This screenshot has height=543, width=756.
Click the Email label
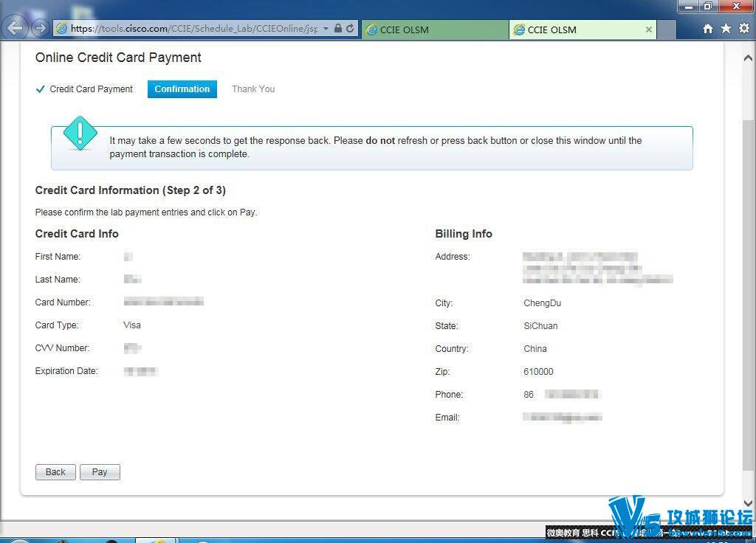[447, 418]
